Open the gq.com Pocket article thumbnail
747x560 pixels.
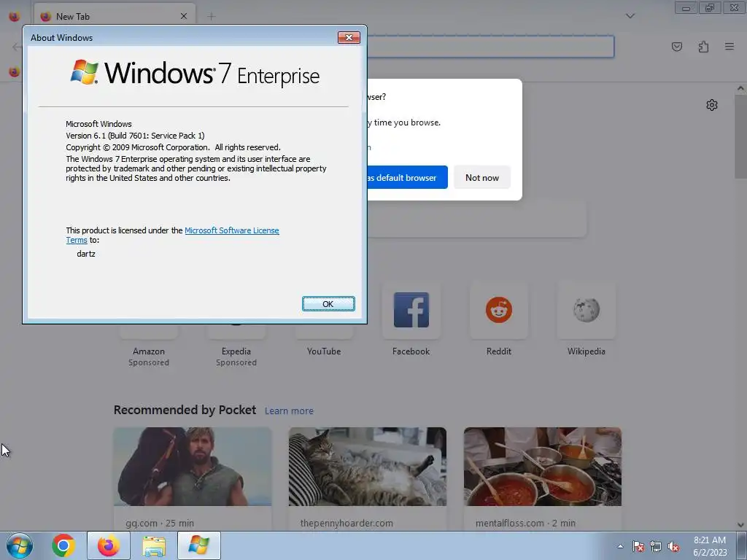click(193, 467)
